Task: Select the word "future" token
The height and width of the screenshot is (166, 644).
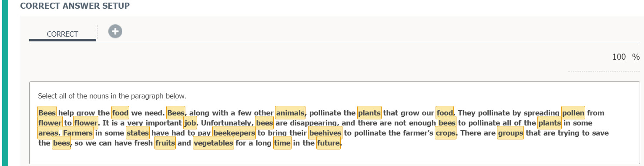Action: tap(328, 143)
